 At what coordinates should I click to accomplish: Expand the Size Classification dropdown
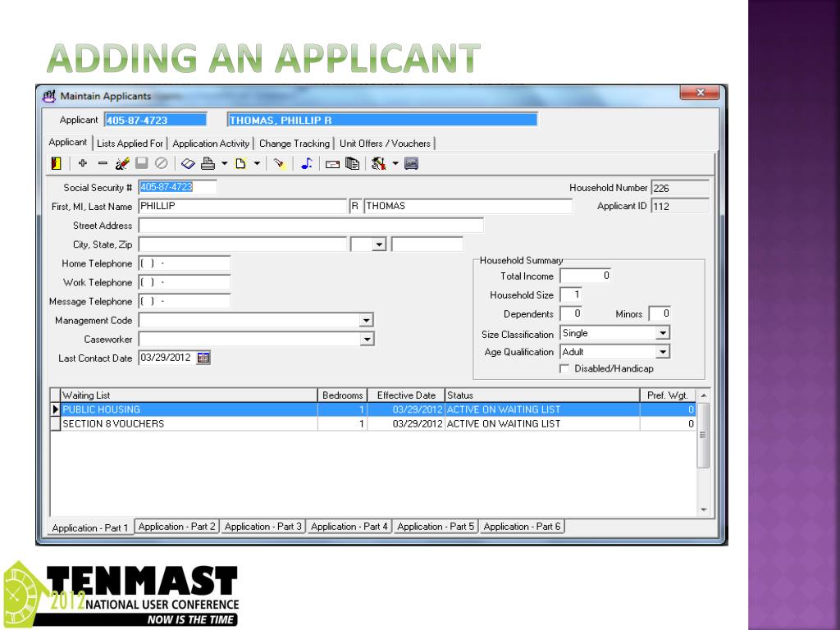coord(664,334)
